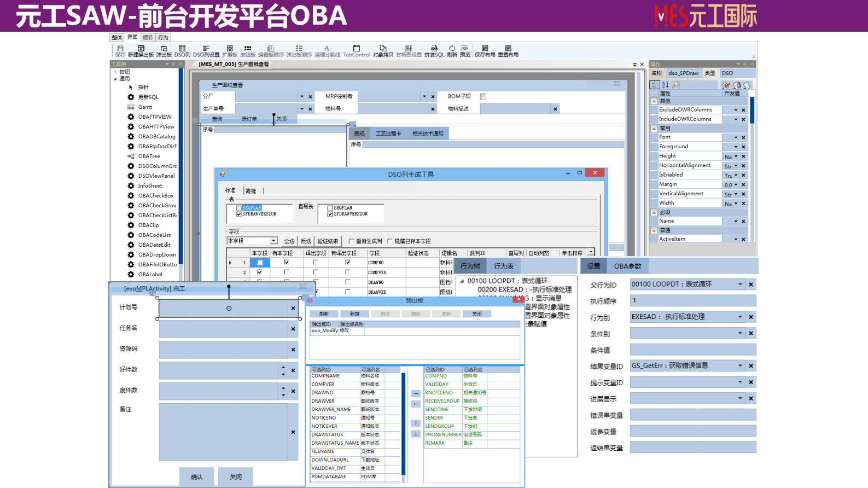Image resolution: width=868 pixels, height=488 pixels.
Task: Switch to the 行为表 tab
Action: click(504, 266)
